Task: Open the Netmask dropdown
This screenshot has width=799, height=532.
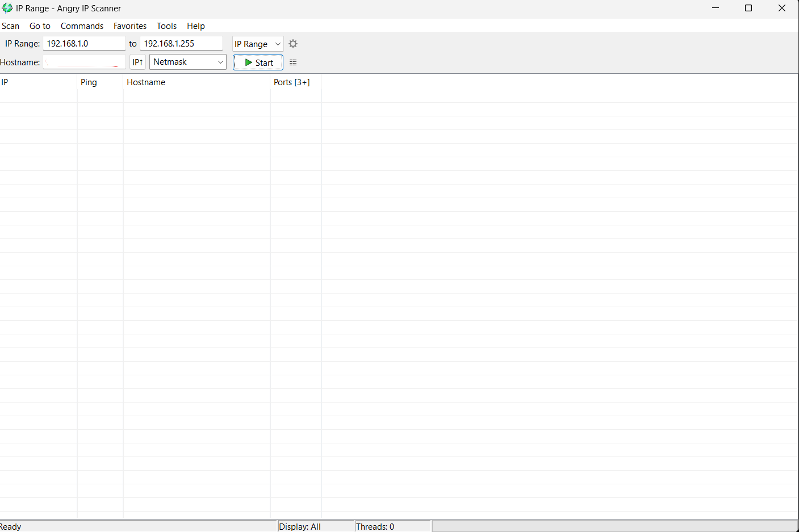Action: (187, 62)
